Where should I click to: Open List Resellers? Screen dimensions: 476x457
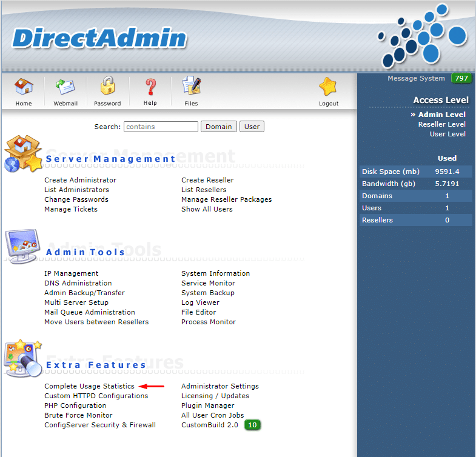pyautogui.click(x=204, y=190)
